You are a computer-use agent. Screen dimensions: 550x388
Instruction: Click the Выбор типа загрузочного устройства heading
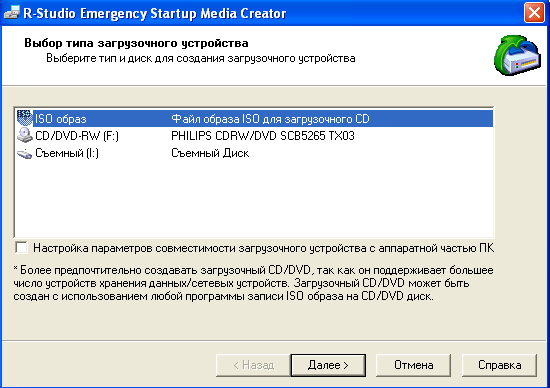pos(136,43)
